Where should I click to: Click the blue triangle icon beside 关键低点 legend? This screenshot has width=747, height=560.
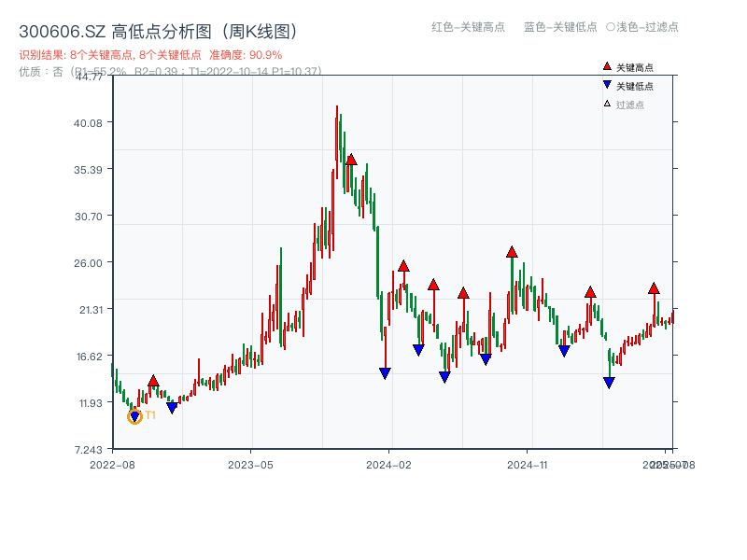(x=607, y=85)
